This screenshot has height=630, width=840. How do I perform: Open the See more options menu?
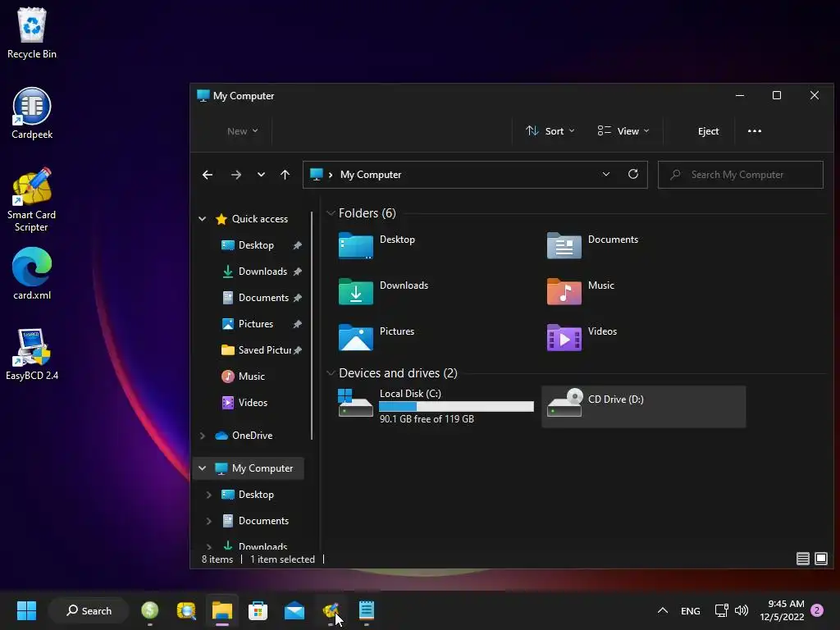755,130
